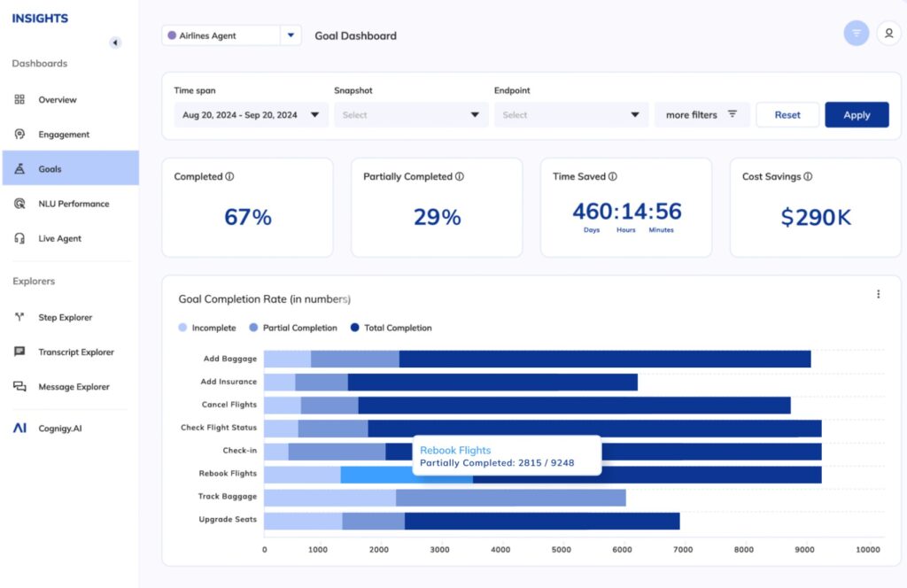
Task: Click the Transcript Explorer chat icon
Action: pyautogui.click(x=19, y=352)
